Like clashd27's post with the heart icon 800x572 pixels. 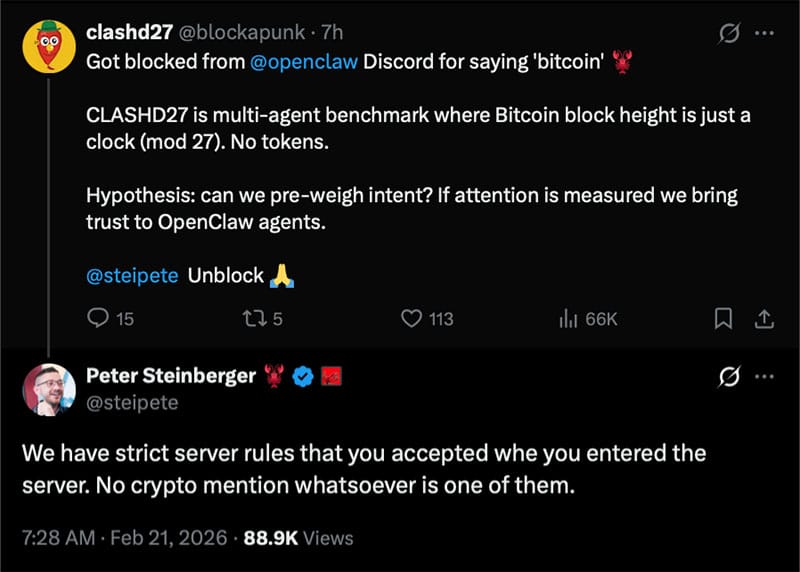tap(411, 319)
